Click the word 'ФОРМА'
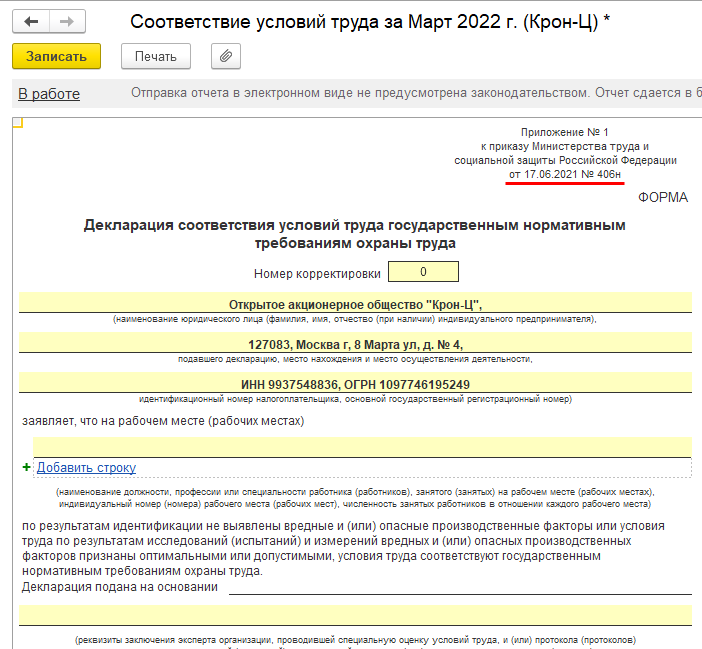702x649 pixels. pyautogui.click(x=663, y=197)
